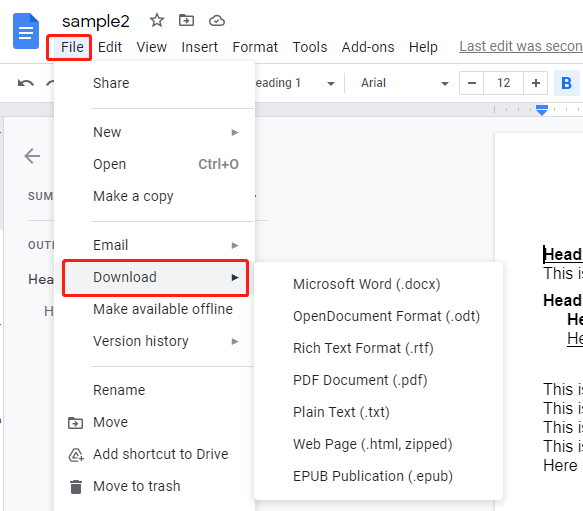Image resolution: width=583 pixels, height=511 pixels.
Task: Close the outline with back arrow
Action: point(32,156)
